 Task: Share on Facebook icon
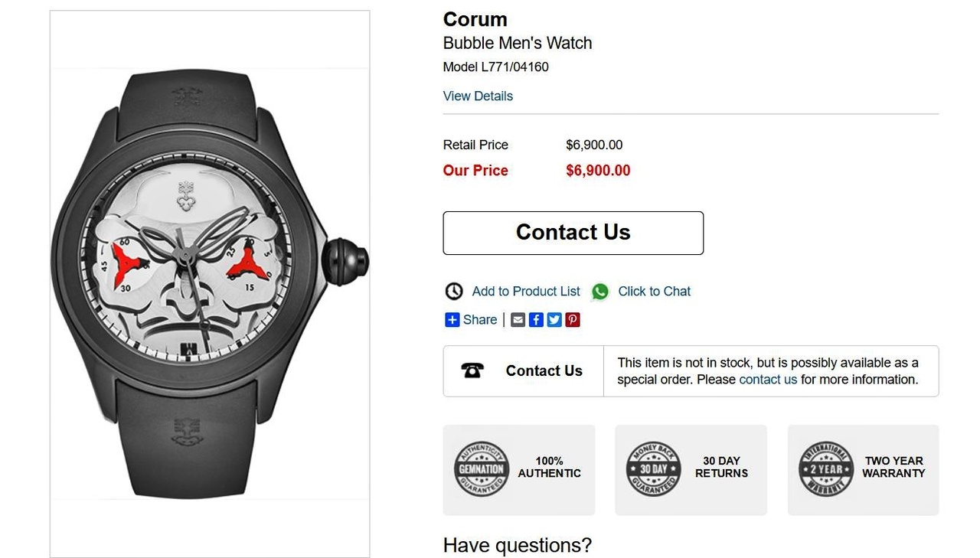point(537,320)
